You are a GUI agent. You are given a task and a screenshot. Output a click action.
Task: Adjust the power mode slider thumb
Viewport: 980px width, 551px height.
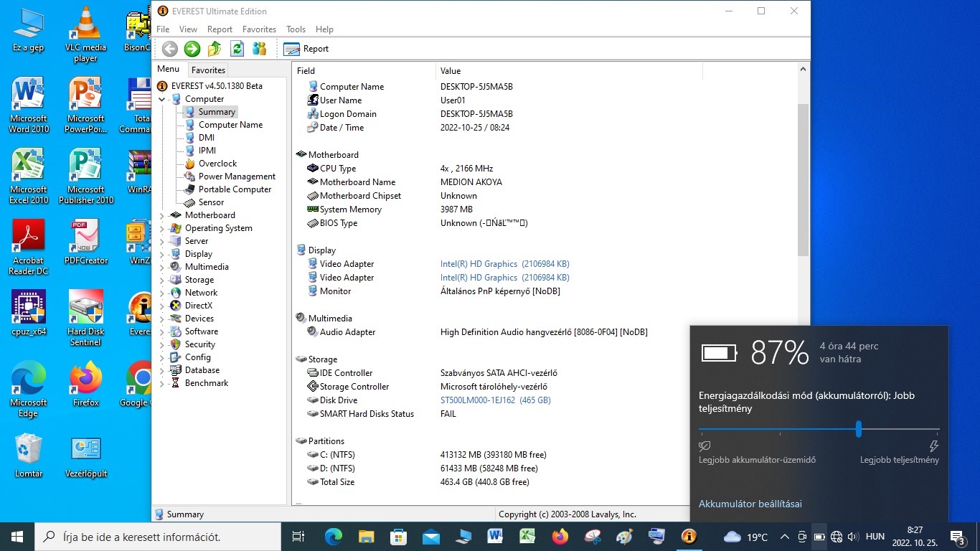[x=858, y=429]
